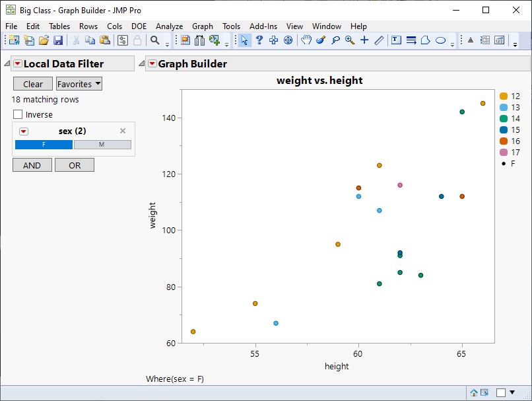Click the New Script icon in toolbar
This screenshot has width=532, height=401.
(x=29, y=40)
